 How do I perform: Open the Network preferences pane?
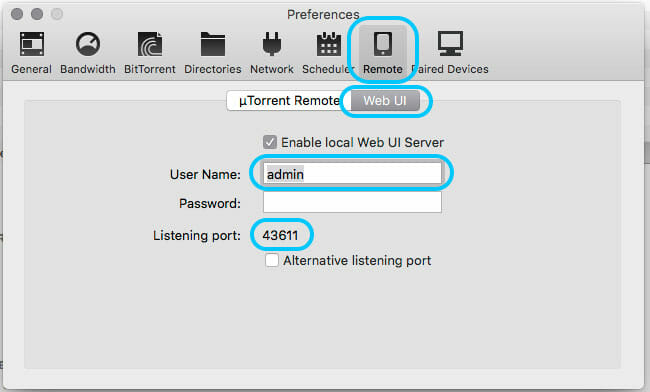[272, 53]
